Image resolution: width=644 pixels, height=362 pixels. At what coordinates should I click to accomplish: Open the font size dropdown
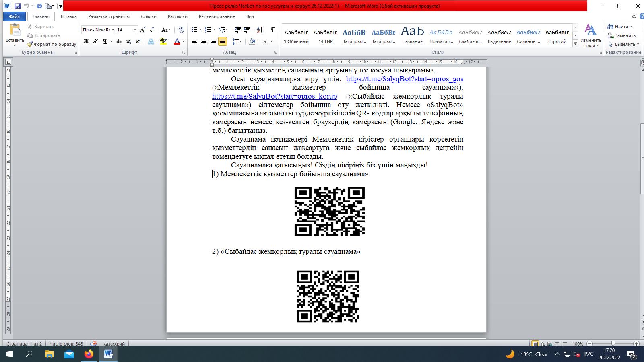point(135,30)
